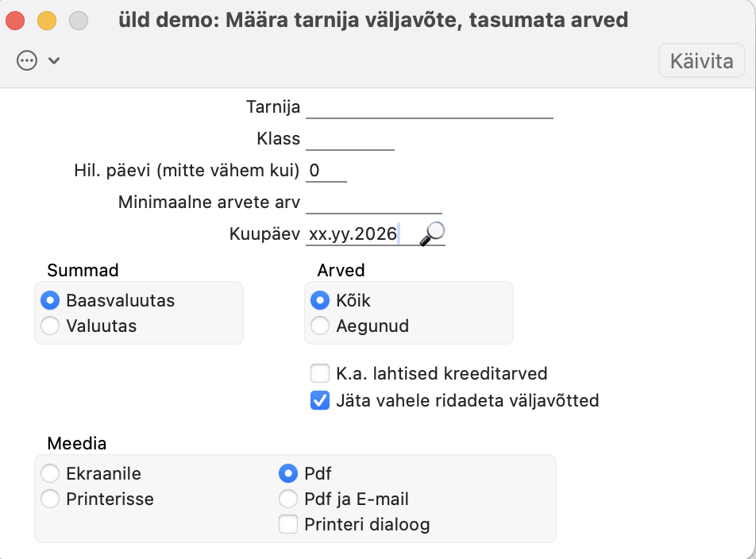Expand the chevron next to ellipsis icon
The width and height of the screenshot is (756, 559).
click(54, 60)
